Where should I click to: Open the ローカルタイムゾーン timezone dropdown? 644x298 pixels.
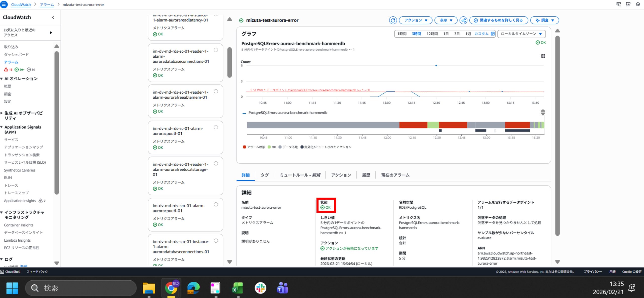(x=521, y=34)
